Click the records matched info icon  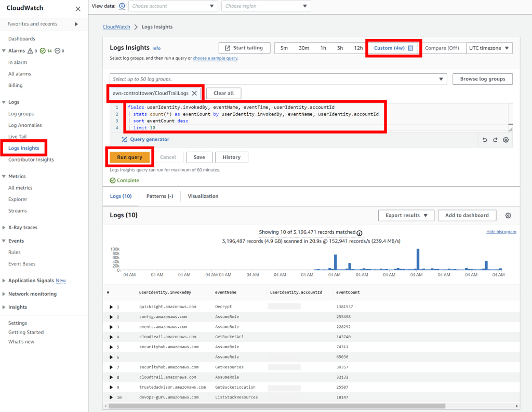click(x=359, y=233)
